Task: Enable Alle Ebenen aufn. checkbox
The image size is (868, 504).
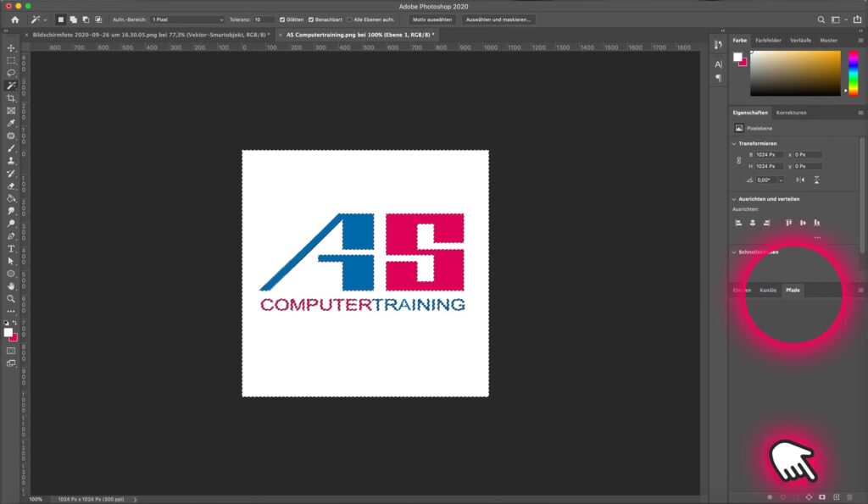Action: 349,19
